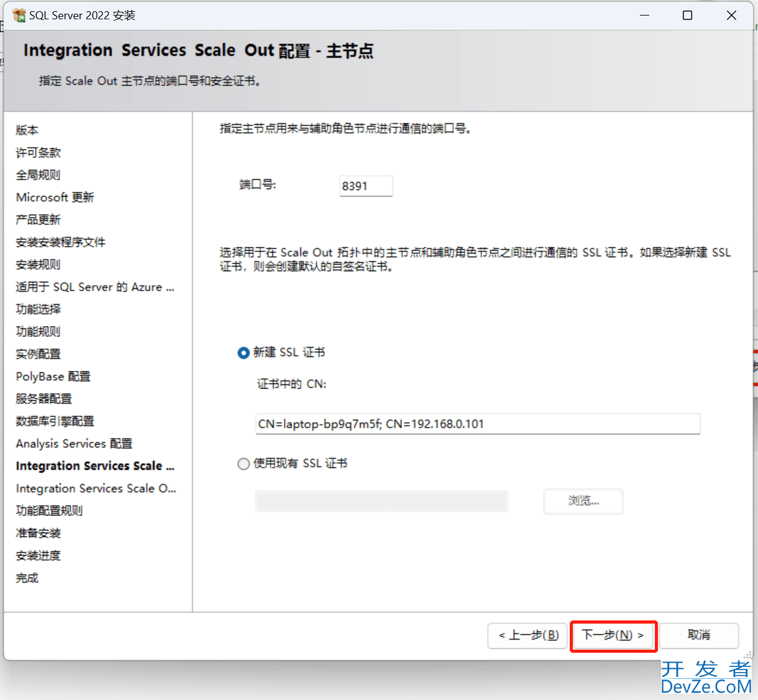Select 安装进度 step
758x700 pixels.
pos(39,555)
